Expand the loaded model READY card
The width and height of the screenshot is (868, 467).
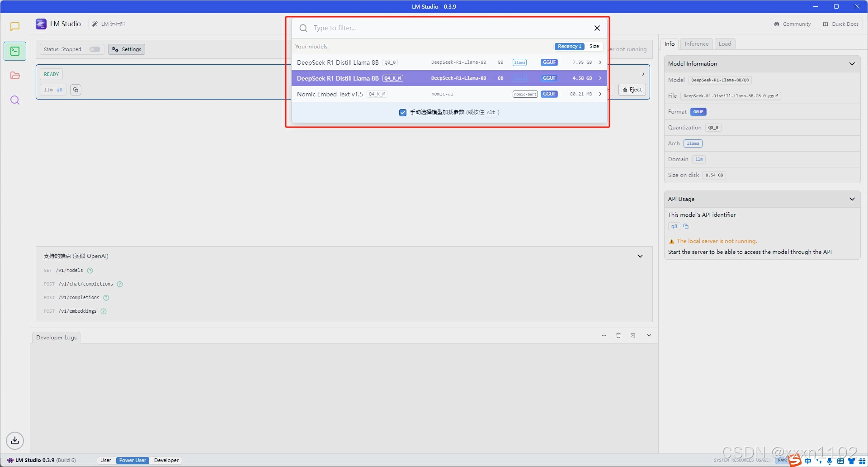coord(643,74)
